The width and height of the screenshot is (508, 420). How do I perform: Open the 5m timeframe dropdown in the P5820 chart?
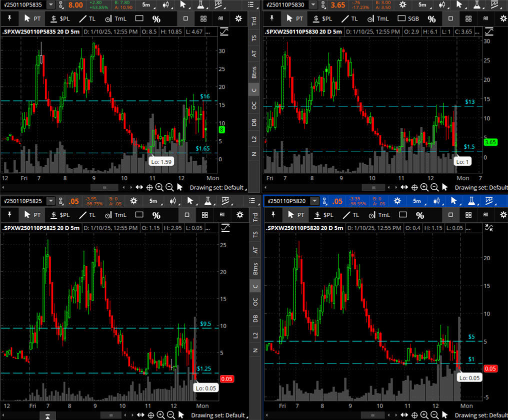point(416,201)
